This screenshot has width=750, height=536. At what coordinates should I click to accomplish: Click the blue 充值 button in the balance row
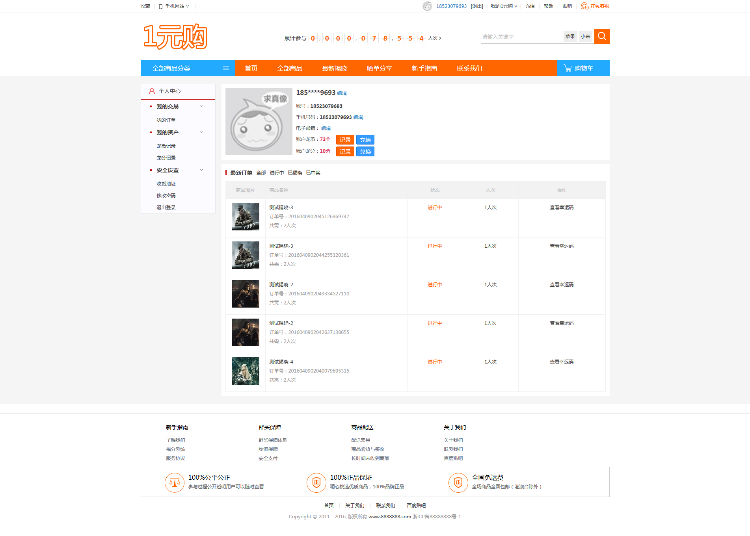point(365,140)
